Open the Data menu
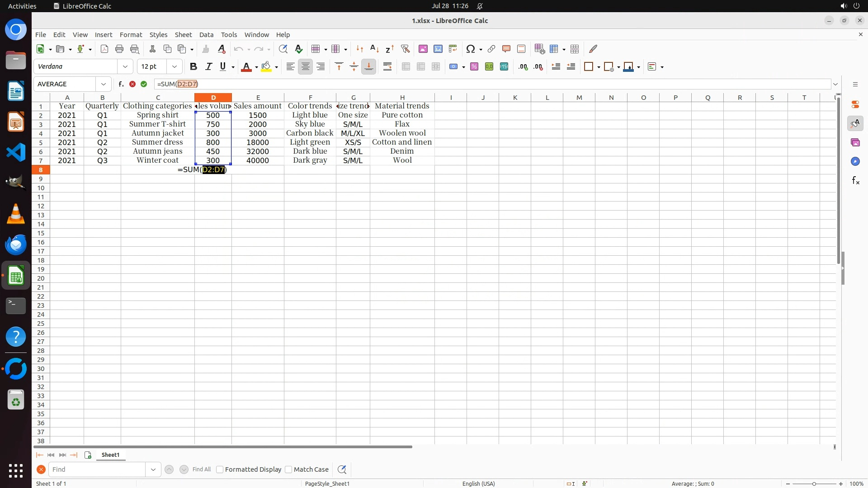Image resolution: width=868 pixels, height=488 pixels. (x=206, y=35)
